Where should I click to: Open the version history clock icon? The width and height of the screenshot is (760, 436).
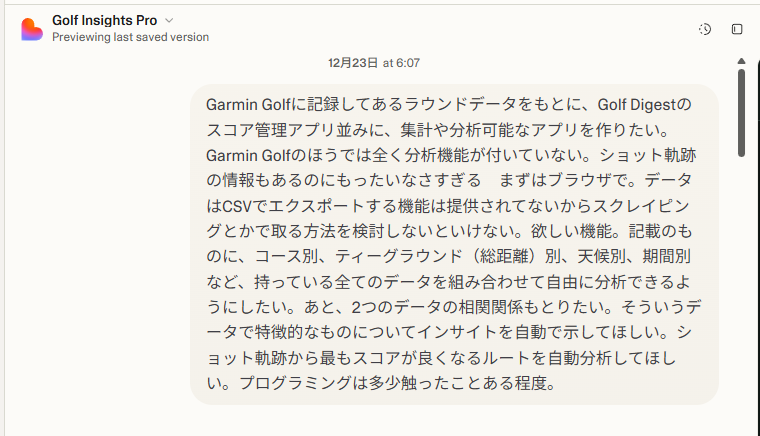click(x=705, y=29)
